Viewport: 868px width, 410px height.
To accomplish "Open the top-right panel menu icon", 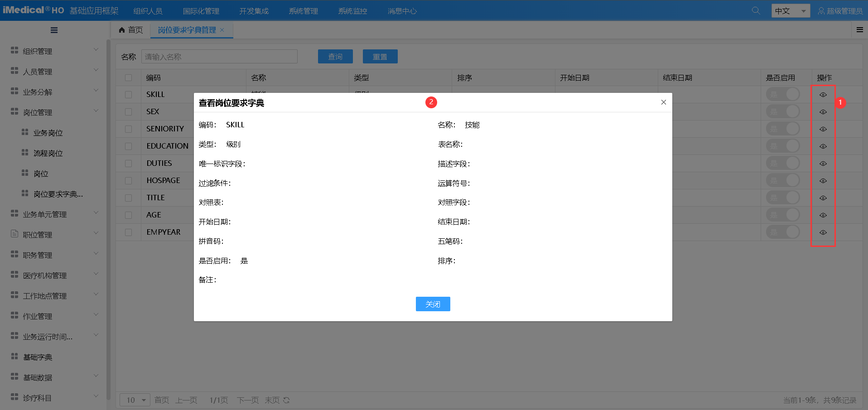I will click(859, 29).
